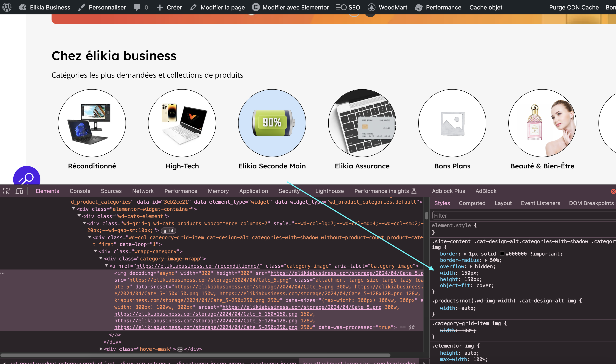Screen dimensions: 616x364
Task: Click the #000000 border color swatch
Action: point(502,254)
